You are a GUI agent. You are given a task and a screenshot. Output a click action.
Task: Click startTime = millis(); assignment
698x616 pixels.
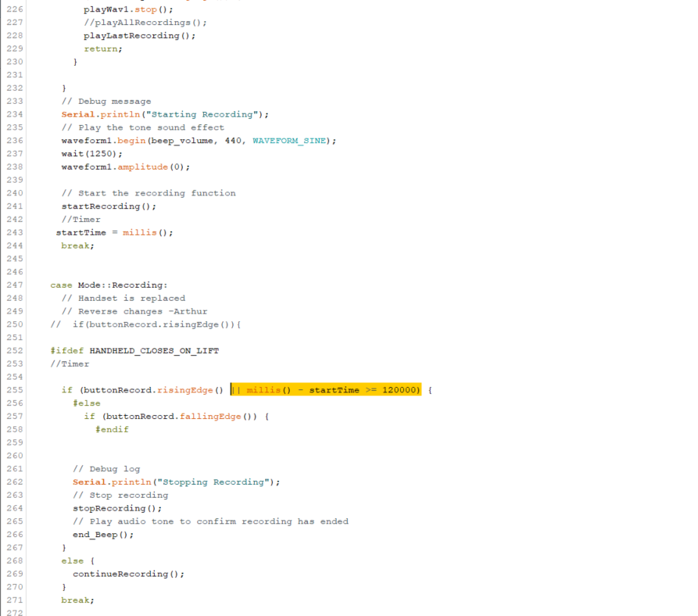(x=114, y=233)
